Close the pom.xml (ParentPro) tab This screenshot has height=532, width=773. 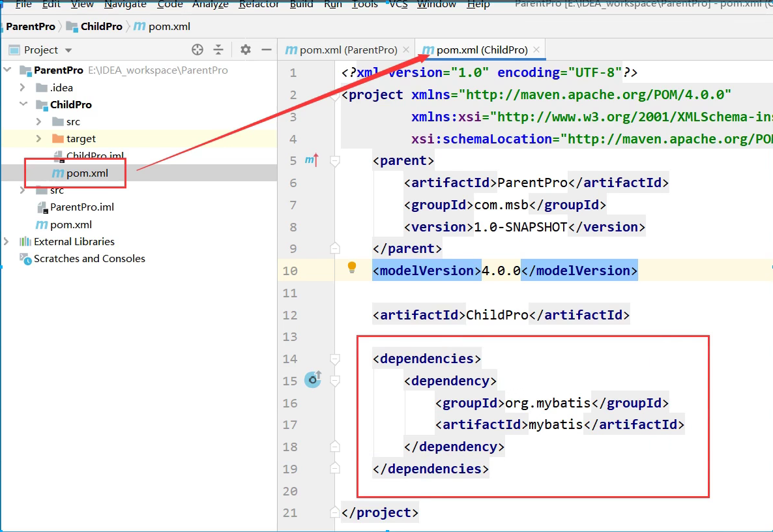tap(405, 50)
